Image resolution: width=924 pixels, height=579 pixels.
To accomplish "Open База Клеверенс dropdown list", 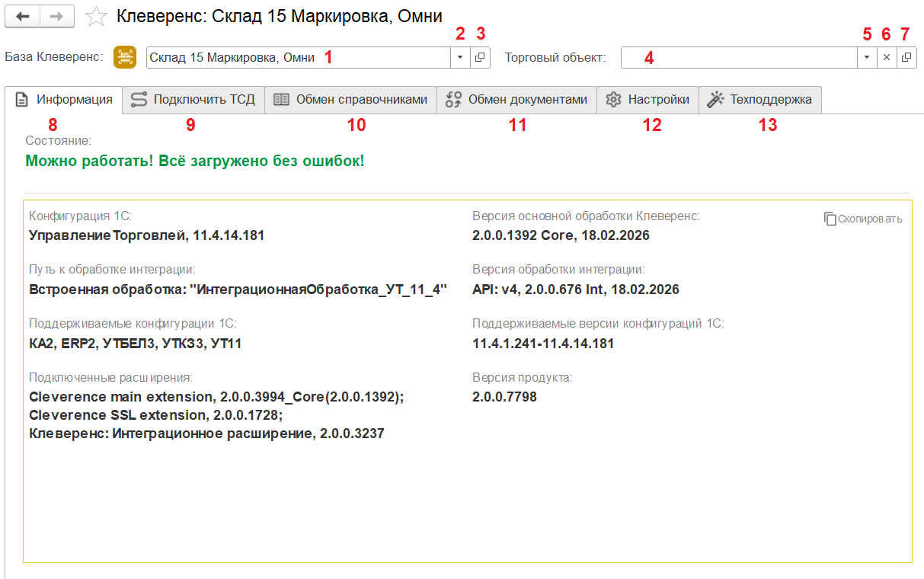I will point(460,57).
